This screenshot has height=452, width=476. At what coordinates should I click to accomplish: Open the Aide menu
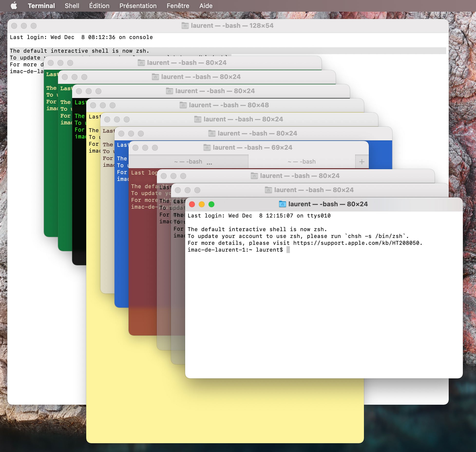coord(206,6)
